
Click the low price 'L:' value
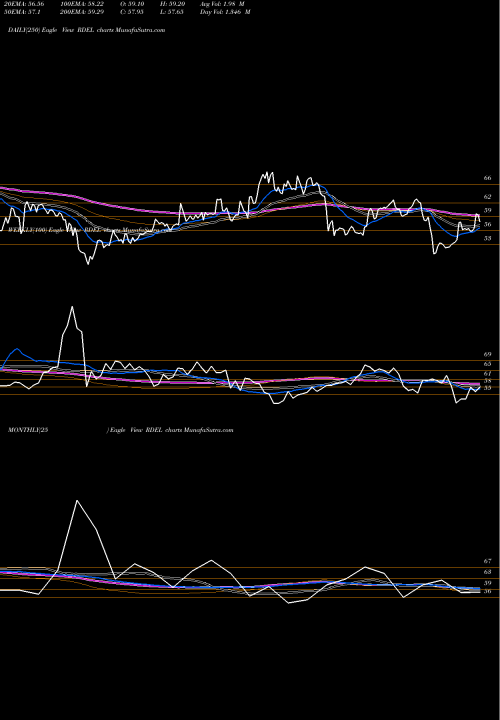coord(172,12)
